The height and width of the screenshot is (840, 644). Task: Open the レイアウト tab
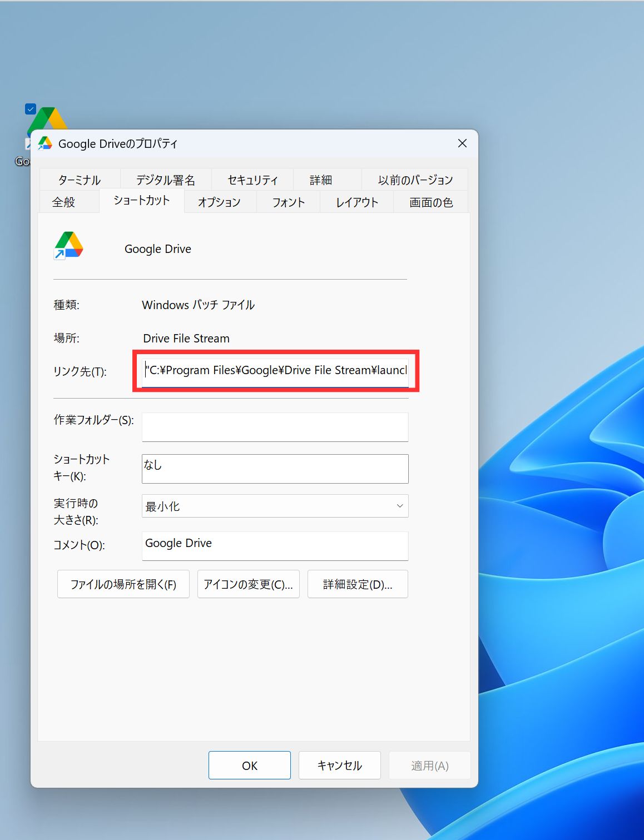(x=356, y=202)
